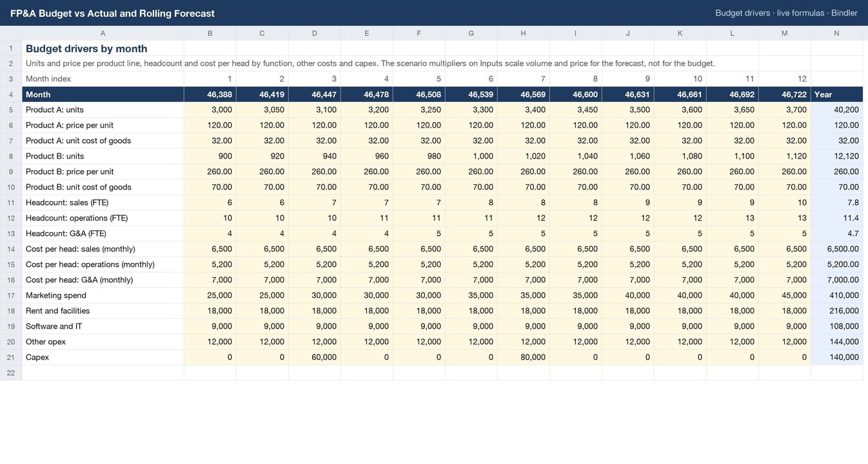Image resolution: width=868 pixels, height=464 pixels.
Task: Select column N header
Action: point(836,34)
